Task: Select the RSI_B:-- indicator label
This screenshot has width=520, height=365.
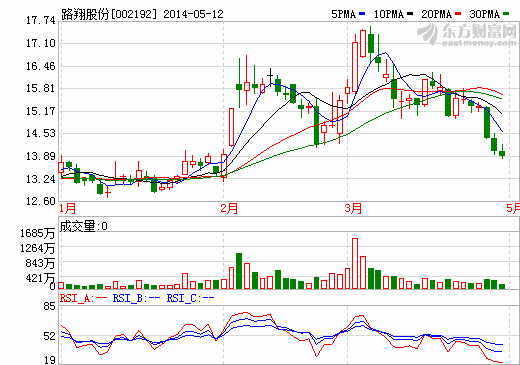Action: (137, 298)
